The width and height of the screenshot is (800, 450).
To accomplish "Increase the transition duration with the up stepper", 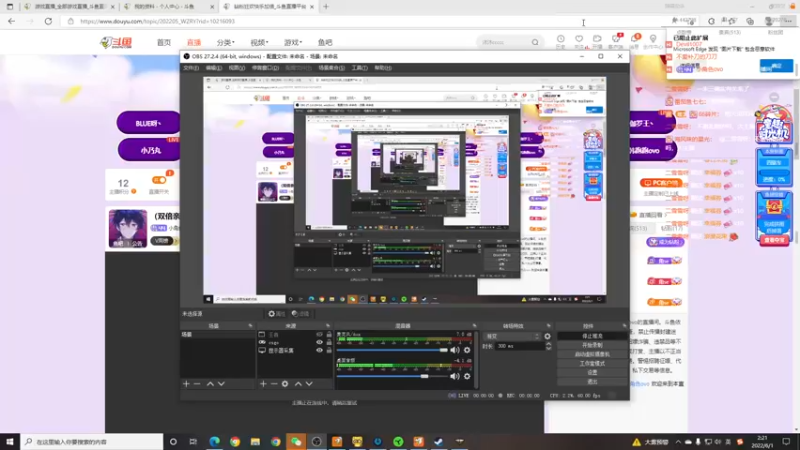I will pos(548,344).
